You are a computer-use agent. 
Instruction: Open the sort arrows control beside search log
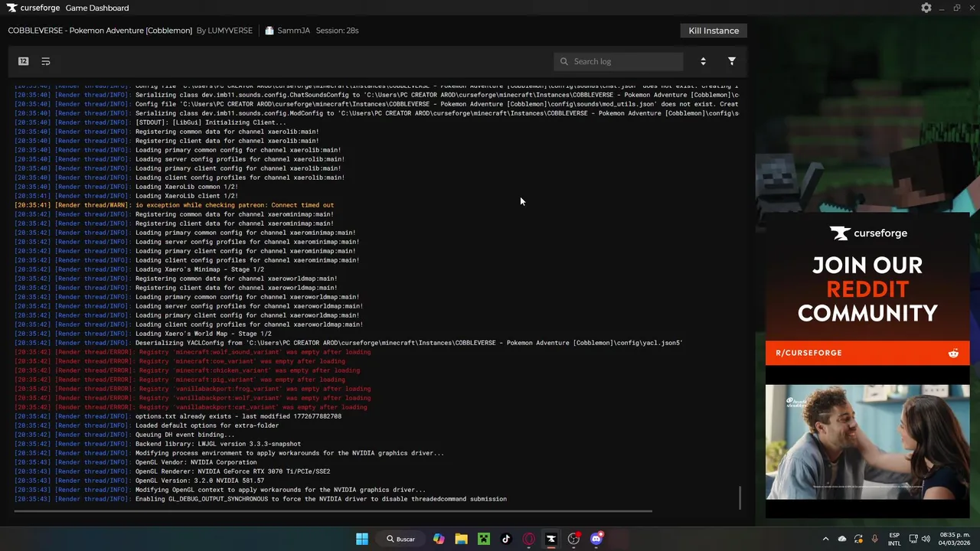pos(703,61)
